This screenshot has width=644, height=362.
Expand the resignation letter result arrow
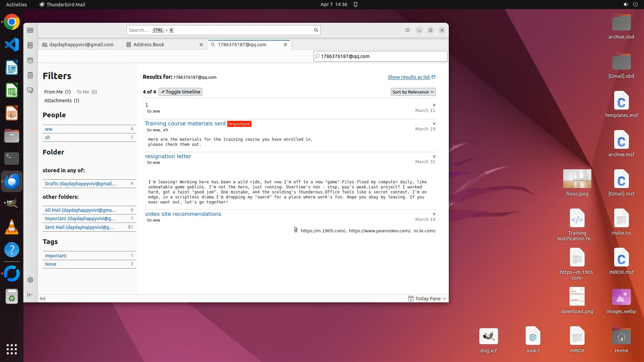(434, 157)
